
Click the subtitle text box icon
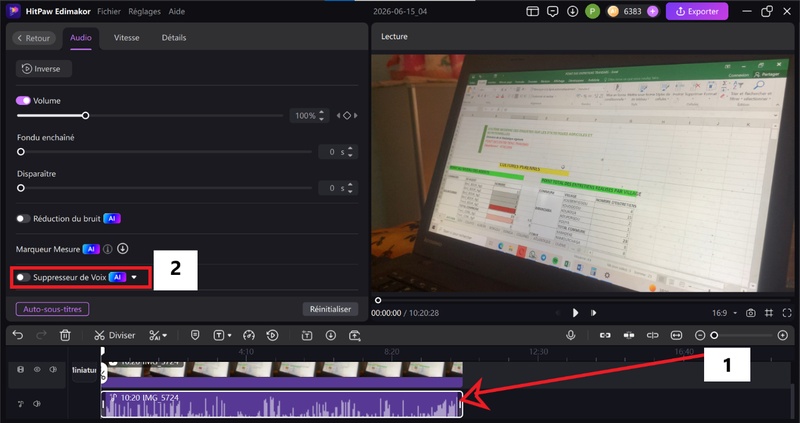click(307, 335)
